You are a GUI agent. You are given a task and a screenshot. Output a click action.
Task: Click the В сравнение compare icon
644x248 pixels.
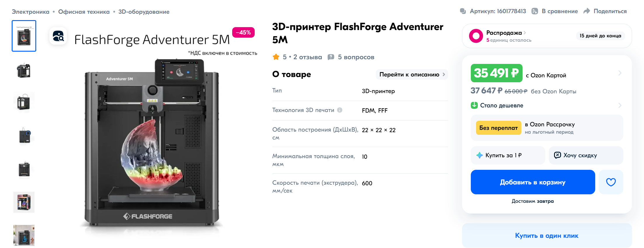coord(535,11)
